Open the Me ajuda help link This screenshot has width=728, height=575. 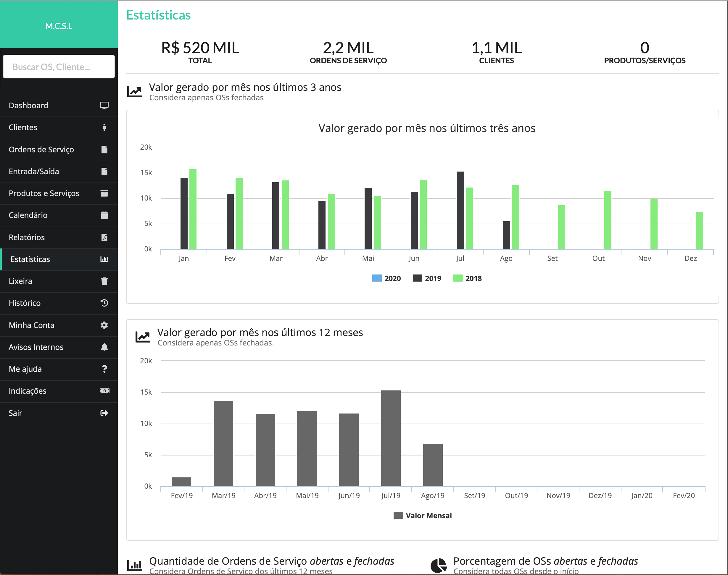click(25, 369)
